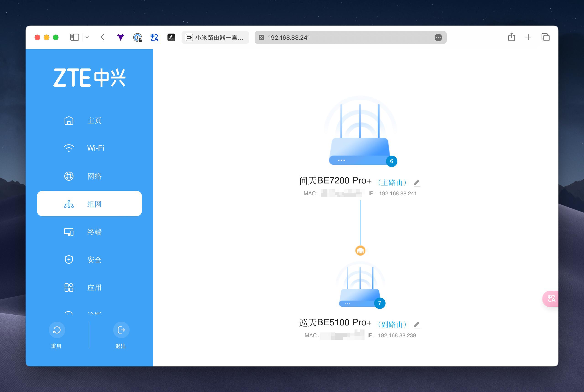Click device count badge 7 on the sub router
The image size is (584, 392).
point(380,303)
